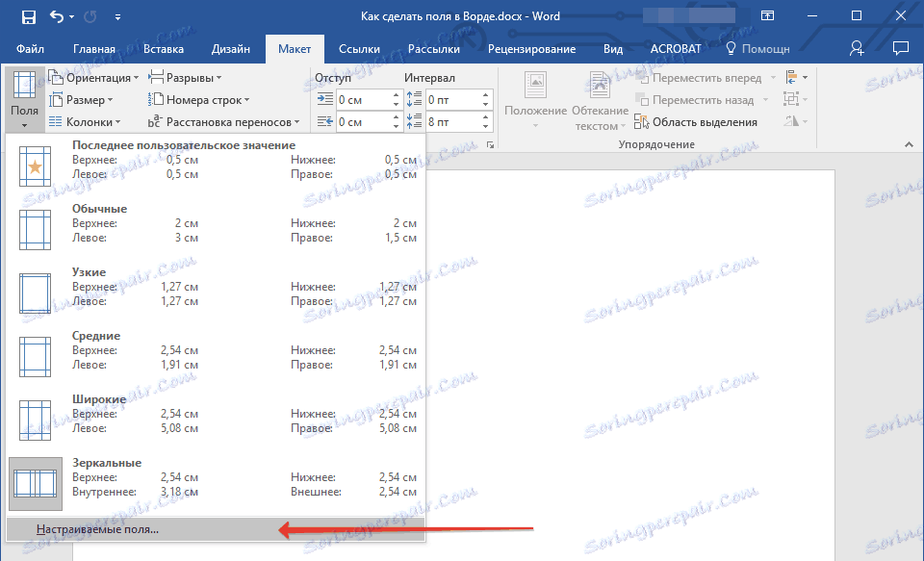Switch to the Дизайн tab
This screenshot has height=561, width=924.
tap(231, 49)
